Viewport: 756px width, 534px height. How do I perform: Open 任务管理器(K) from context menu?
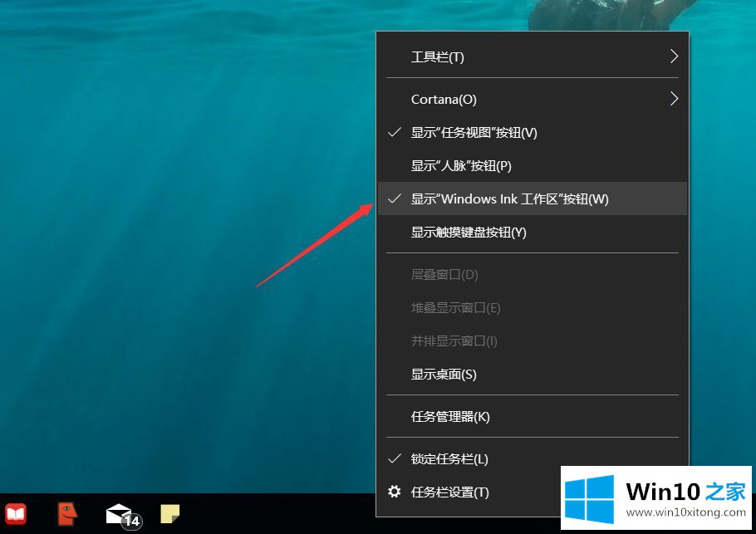click(x=533, y=416)
